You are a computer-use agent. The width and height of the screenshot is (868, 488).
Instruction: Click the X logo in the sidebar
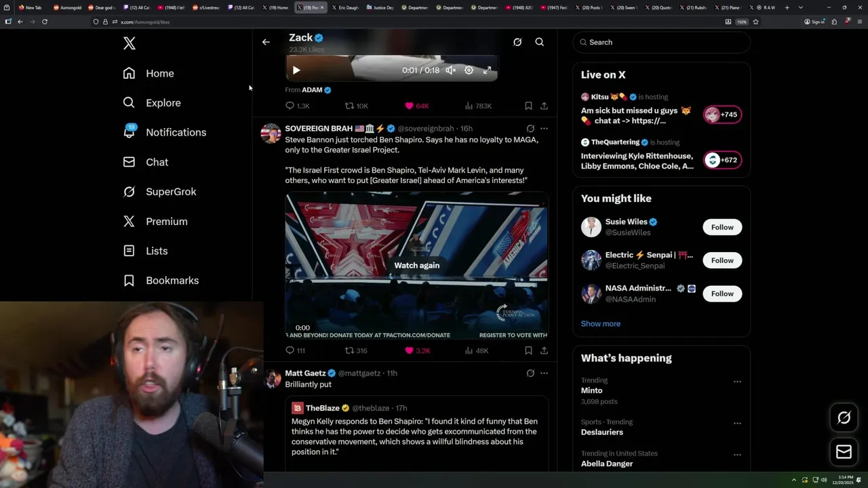(x=129, y=43)
